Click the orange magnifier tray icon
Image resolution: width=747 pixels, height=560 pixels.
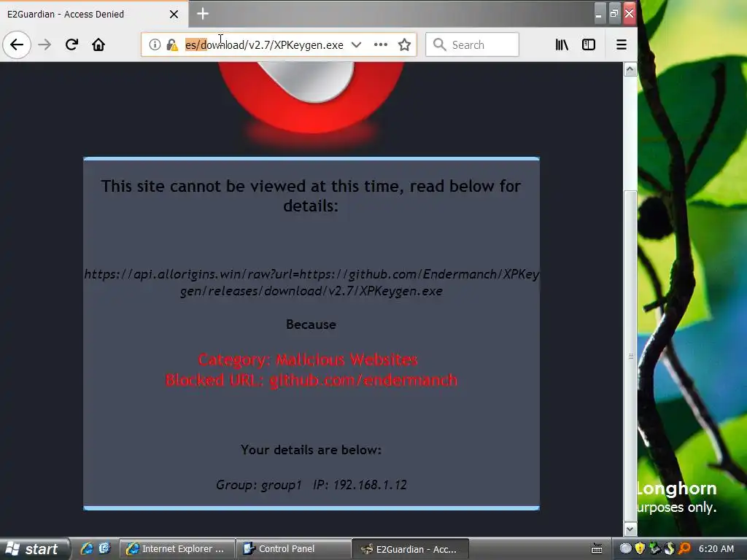tap(684, 548)
